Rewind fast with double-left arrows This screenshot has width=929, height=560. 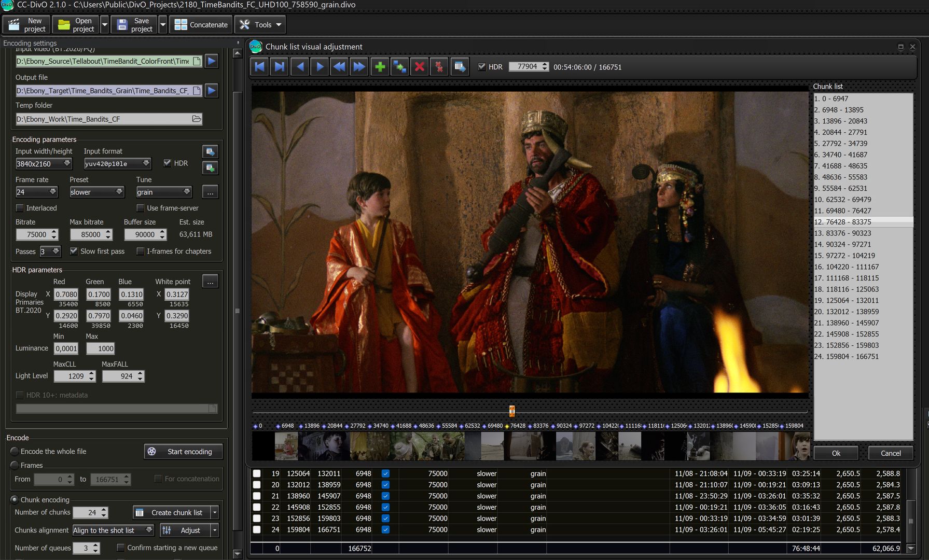339,67
